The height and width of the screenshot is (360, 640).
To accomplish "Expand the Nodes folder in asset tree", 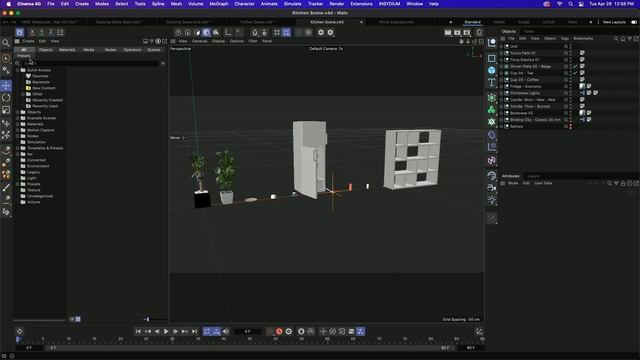I will click(18, 136).
